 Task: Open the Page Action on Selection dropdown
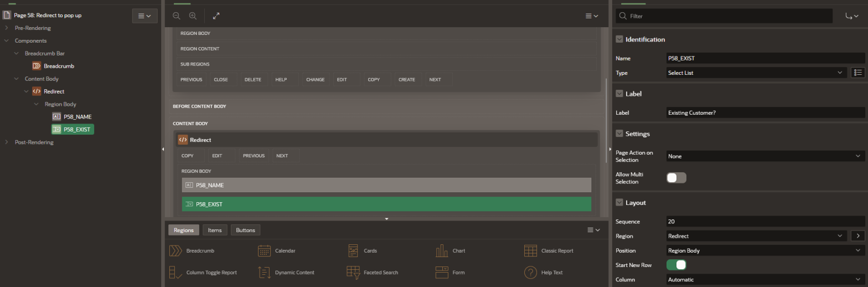point(766,156)
